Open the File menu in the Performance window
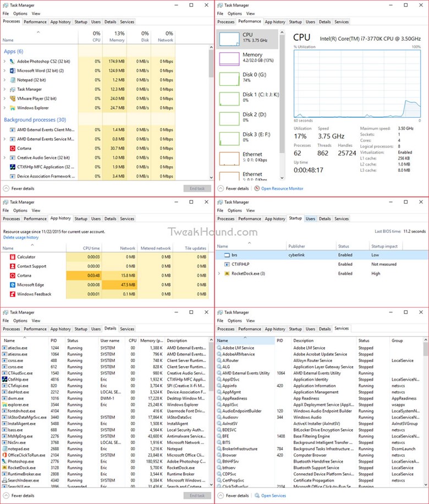This screenshot has width=429, height=504. click(x=220, y=14)
